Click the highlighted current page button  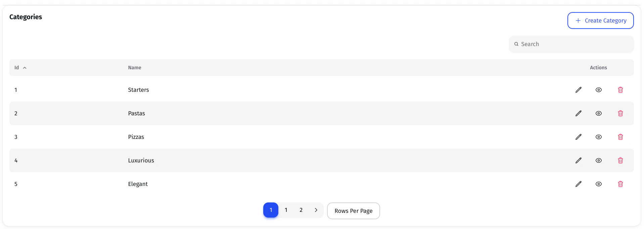click(x=271, y=210)
